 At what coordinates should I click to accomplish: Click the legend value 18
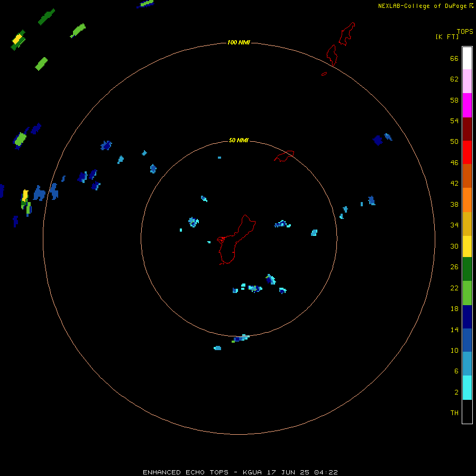[454, 308]
